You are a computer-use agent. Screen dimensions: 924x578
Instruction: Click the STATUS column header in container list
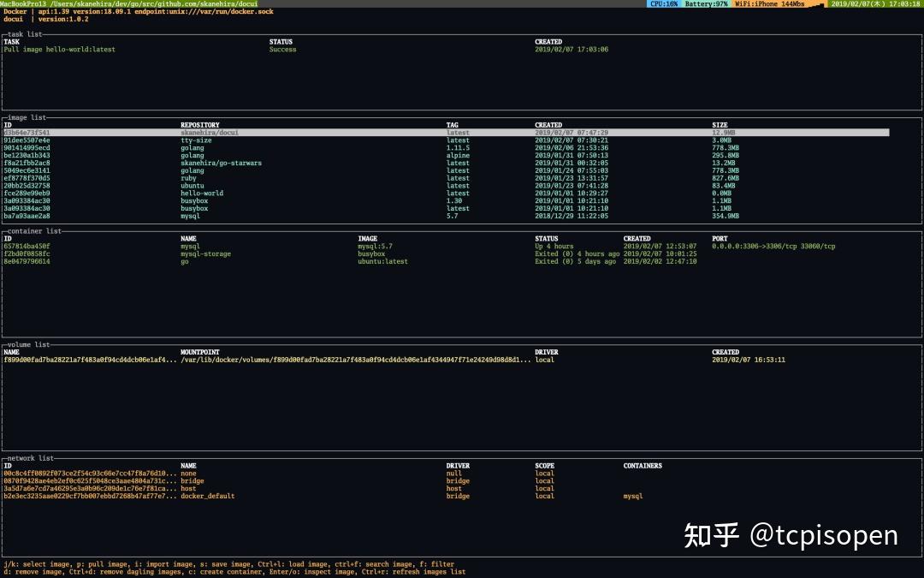click(546, 239)
